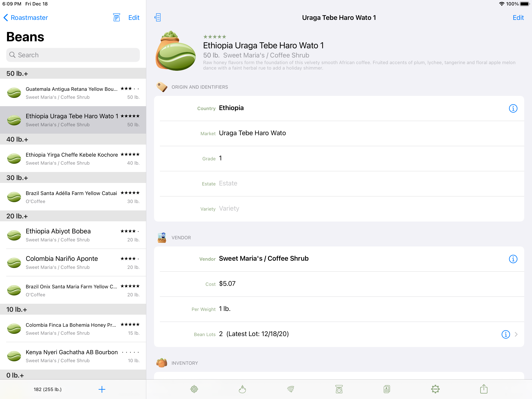
Task: Tap the target icon in bottom toolbar
Action: click(x=194, y=389)
